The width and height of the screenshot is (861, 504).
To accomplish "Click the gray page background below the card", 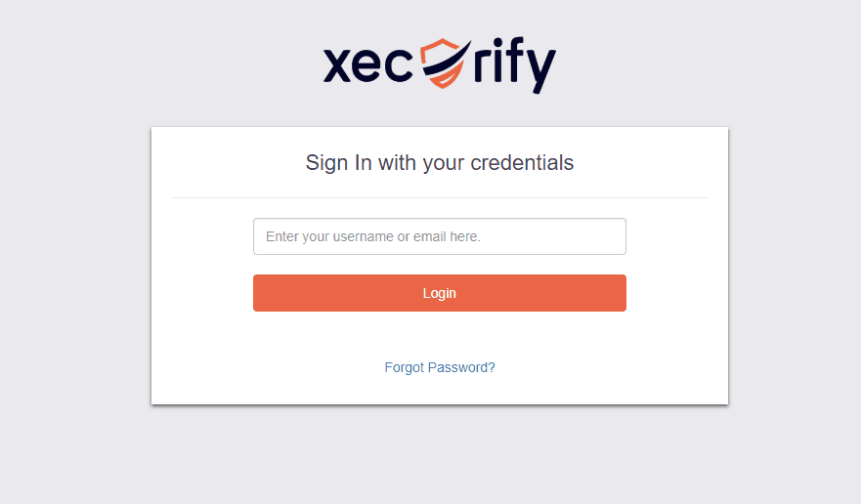I will 439,454.
